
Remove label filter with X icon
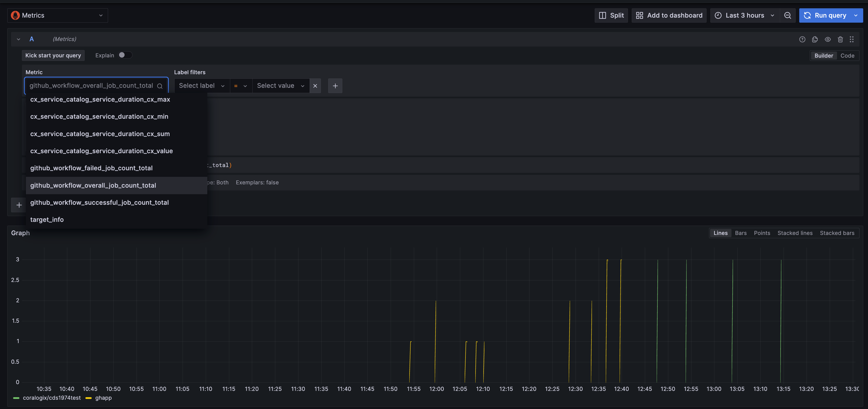coord(315,86)
